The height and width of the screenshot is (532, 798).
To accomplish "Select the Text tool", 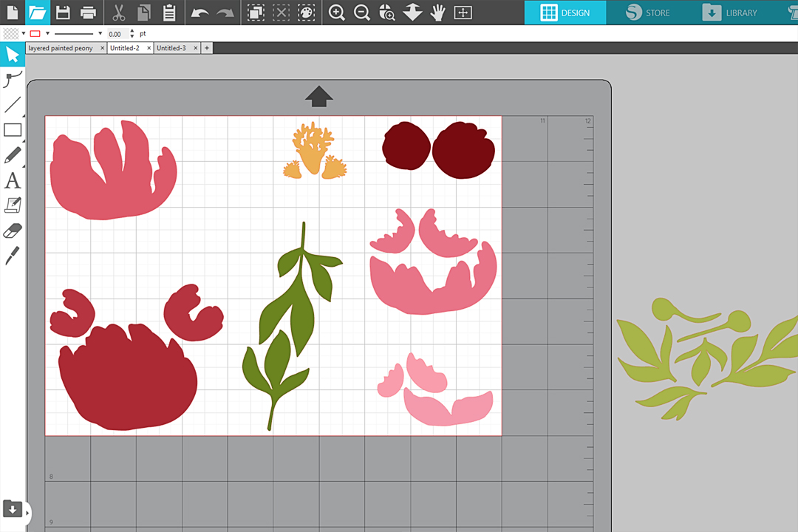I will pos(13,180).
